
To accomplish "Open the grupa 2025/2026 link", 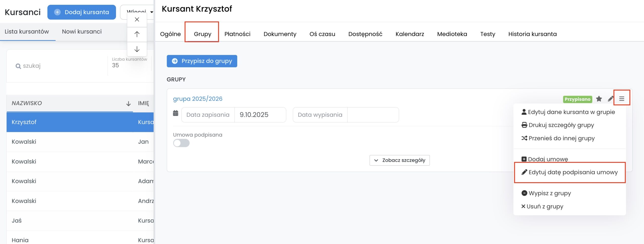I will pos(197,99).
